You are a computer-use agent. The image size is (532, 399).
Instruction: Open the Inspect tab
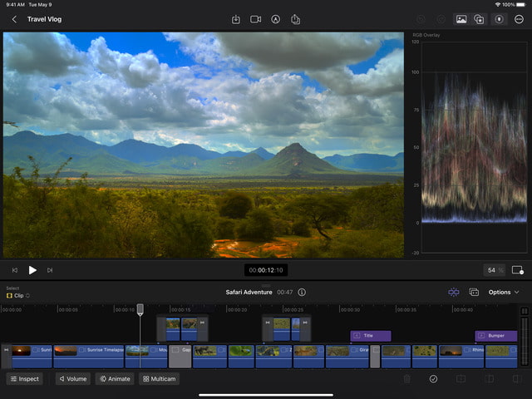[25, 379]
